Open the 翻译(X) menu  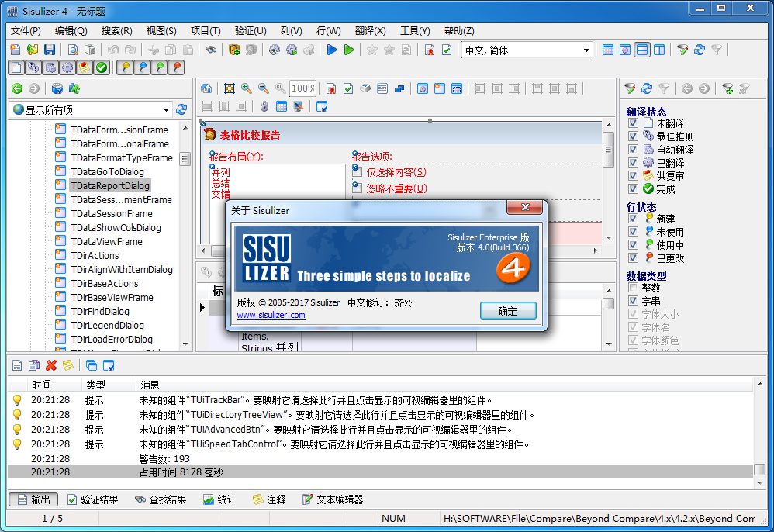pos(370,30)
